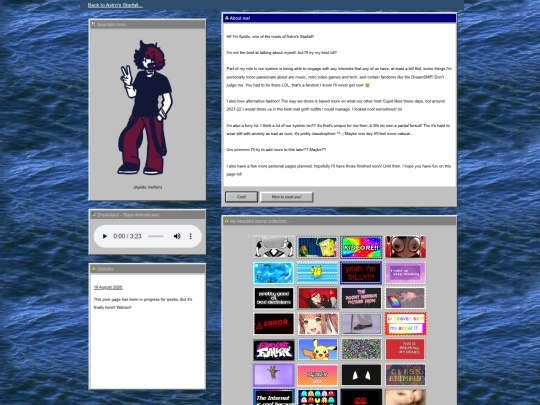
Task: Click the anime girl with green eyes stamp
Action: 318,324
